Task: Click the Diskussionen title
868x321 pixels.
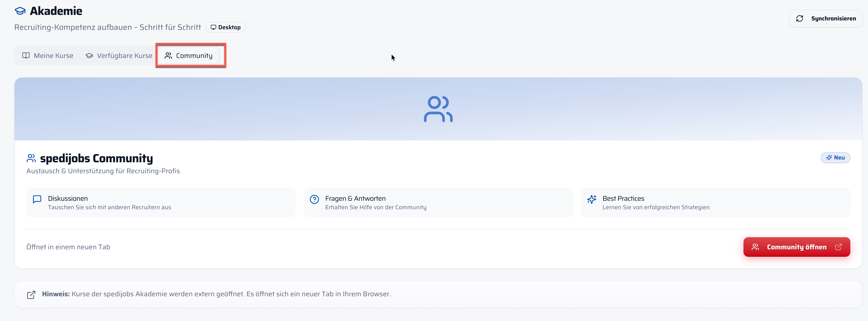Action: (68, 199)
